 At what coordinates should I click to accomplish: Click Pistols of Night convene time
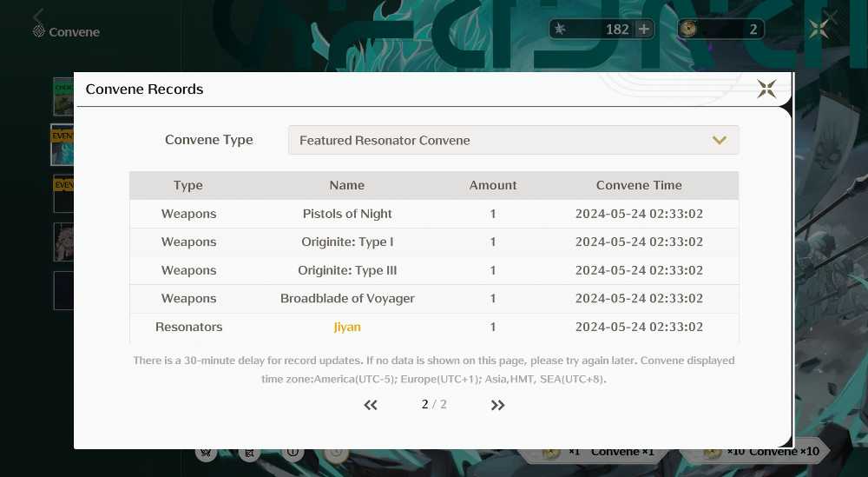(639, 214)
